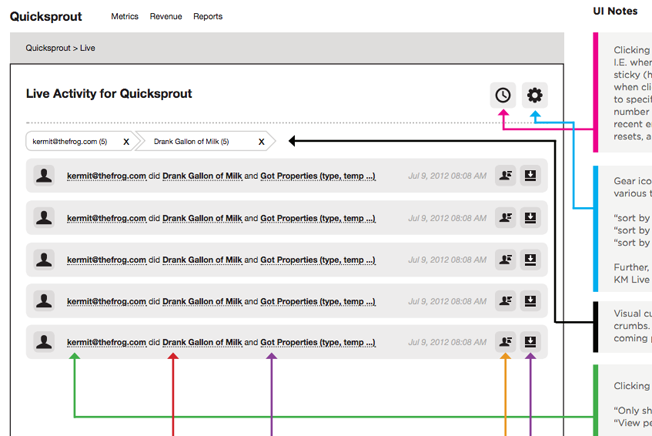The image size is (652, 436).
Task: Click the Live Activity for Quicksprout heading
Action: (x=109, y=94)
